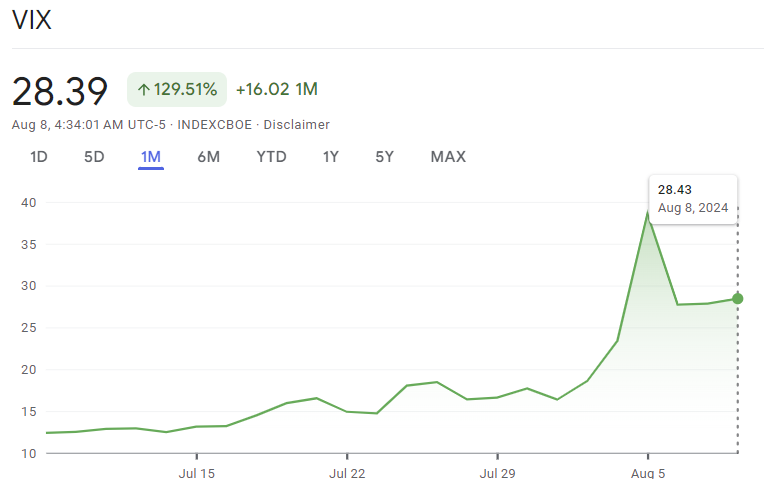This screenshot has width=764, height=479.
Task: Click the Jul 29 date label
Action: tap(497, 472)
